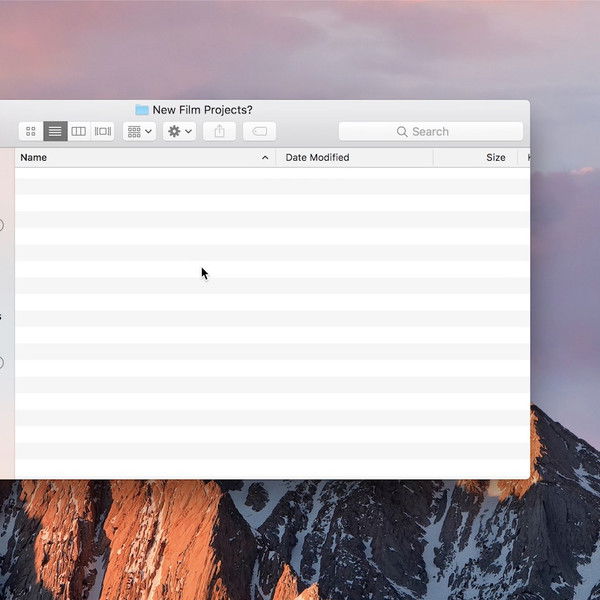
Task: Click the first empty row in file list
Action: coord(270,174)
